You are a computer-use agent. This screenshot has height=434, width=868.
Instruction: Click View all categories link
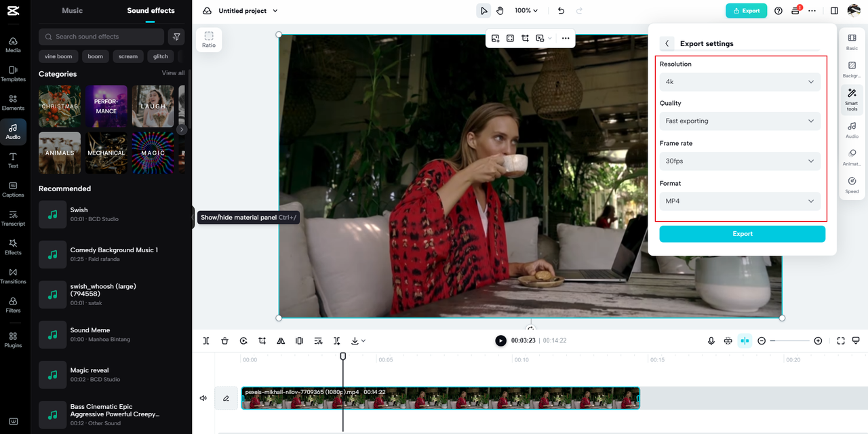coord(173,73)
